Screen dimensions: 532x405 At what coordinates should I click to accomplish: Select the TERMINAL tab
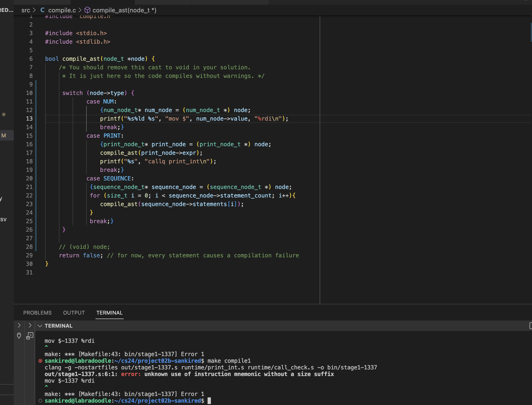(x=109, y=313)
